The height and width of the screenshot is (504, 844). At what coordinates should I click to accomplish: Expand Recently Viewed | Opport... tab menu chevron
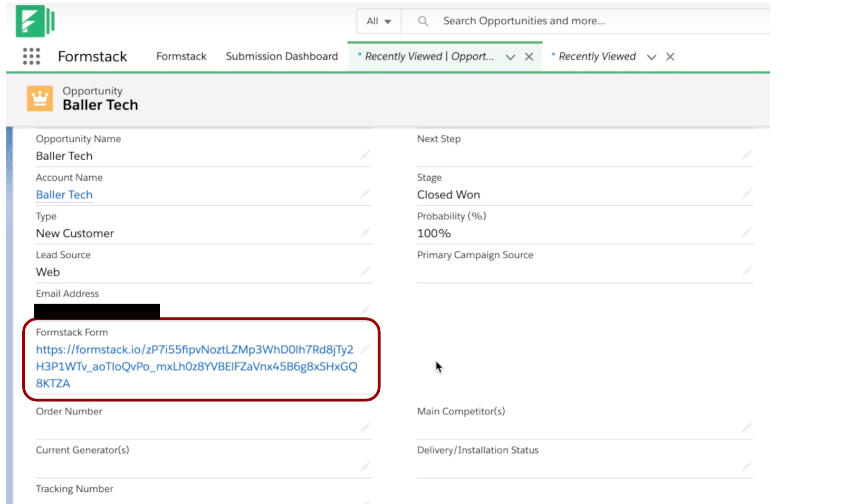pyautogui.click(x=510, y=57)
